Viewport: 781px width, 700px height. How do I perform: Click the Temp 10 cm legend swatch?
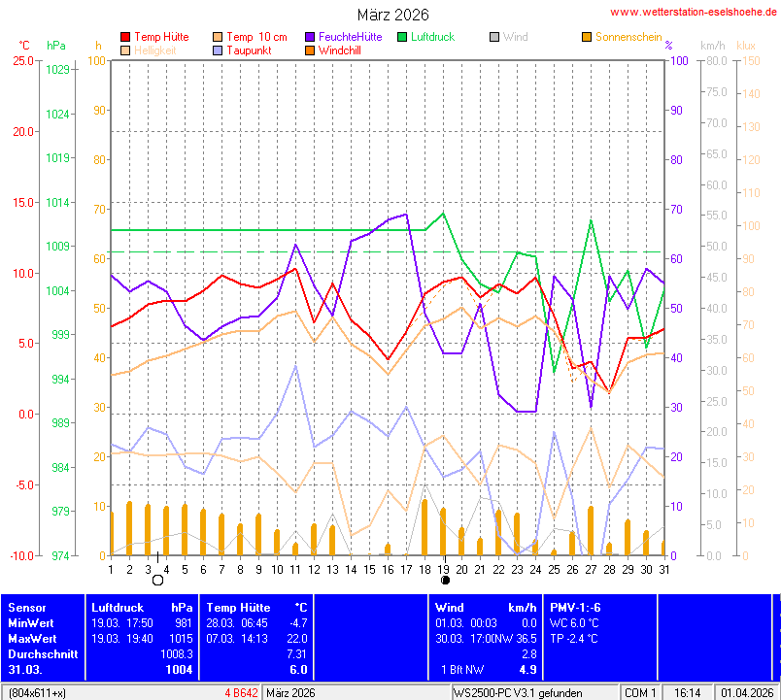point(218,37)
